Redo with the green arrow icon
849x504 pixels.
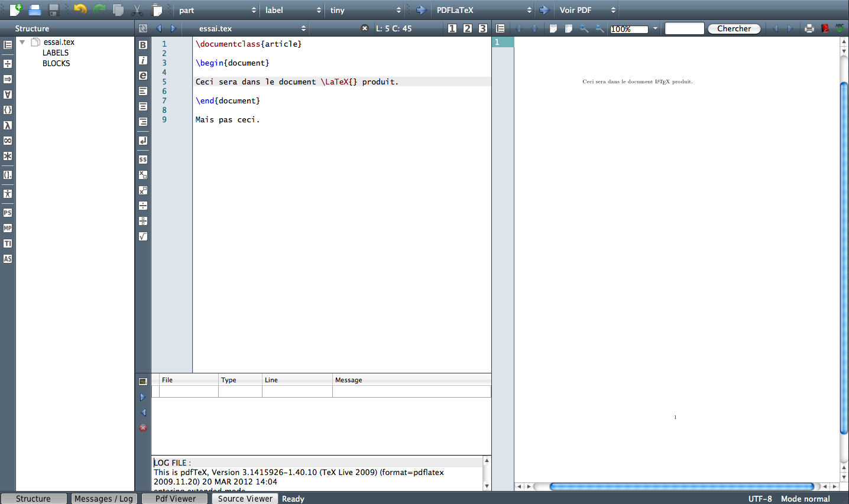(x=99, y=9)
